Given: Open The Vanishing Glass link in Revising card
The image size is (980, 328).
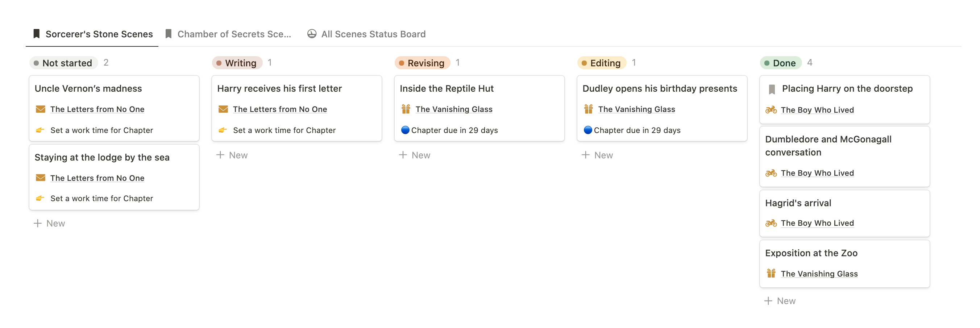Looking at the screenshot, I should pos(454,109).
